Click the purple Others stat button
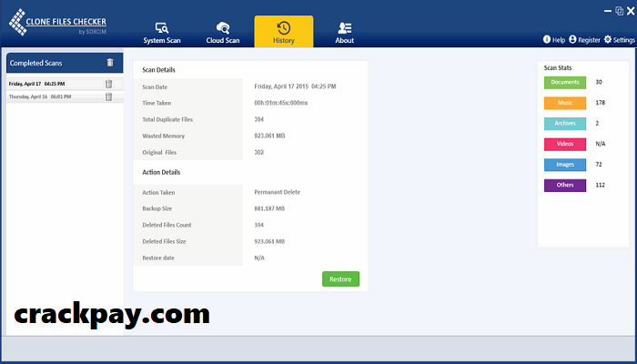The height and width of the screenshot is (364, 637). point(565,186)
